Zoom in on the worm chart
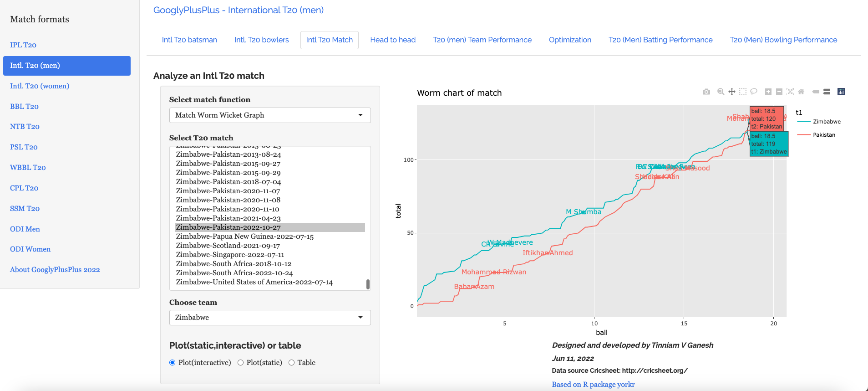Image resolution: width=868 pixels, height=391 pixels. (x=768, y=92)
